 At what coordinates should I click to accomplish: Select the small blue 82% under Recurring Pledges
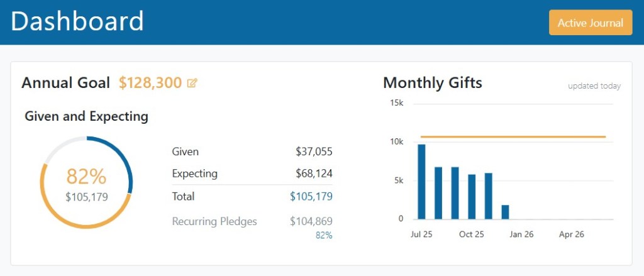click(x=323, y=235)
